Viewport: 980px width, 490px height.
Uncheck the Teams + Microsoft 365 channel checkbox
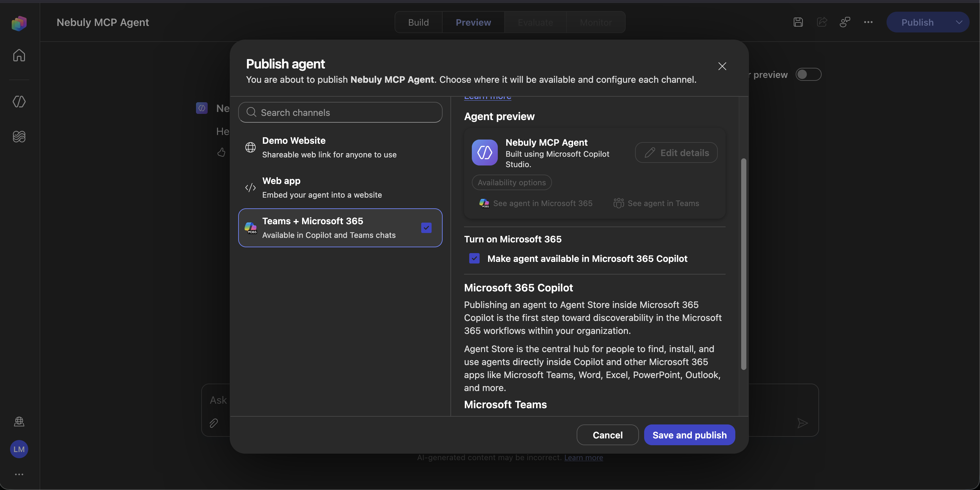coord(426,227)
